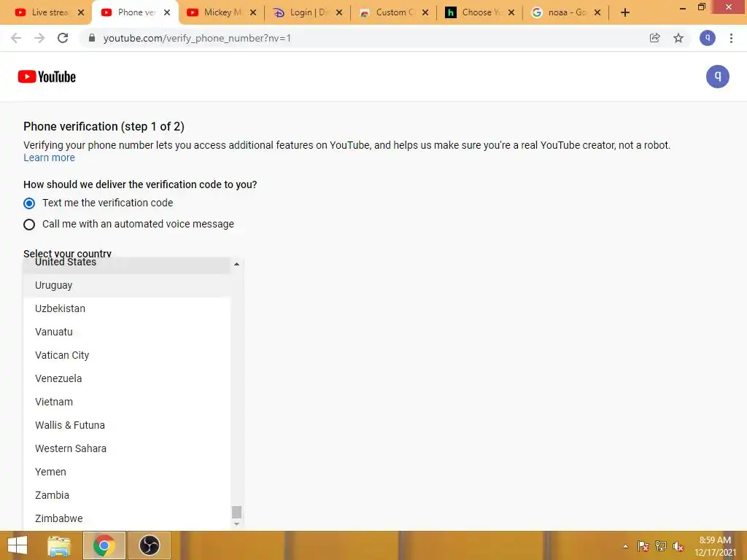Choose Uzbekistan from country list

(x=127, y=308)
